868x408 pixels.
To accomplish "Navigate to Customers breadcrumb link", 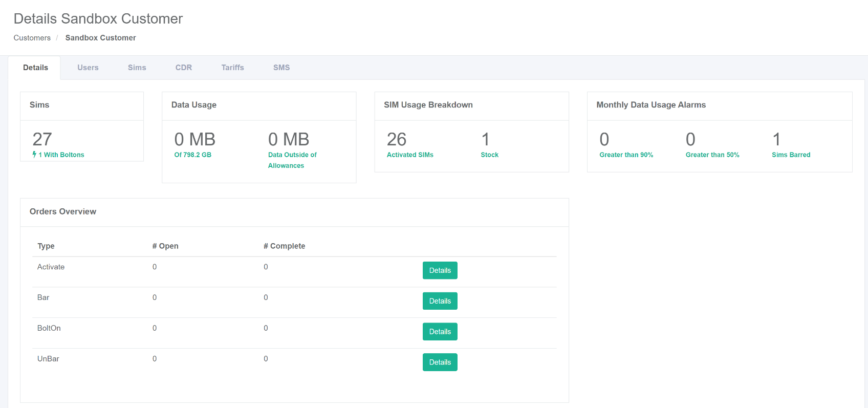I will click(x=32, y=38).
